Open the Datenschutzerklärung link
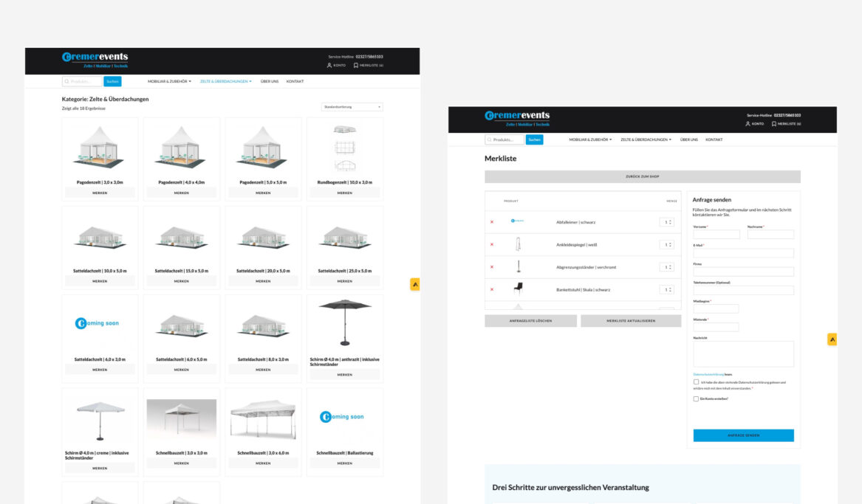 [x=708, y=375]
